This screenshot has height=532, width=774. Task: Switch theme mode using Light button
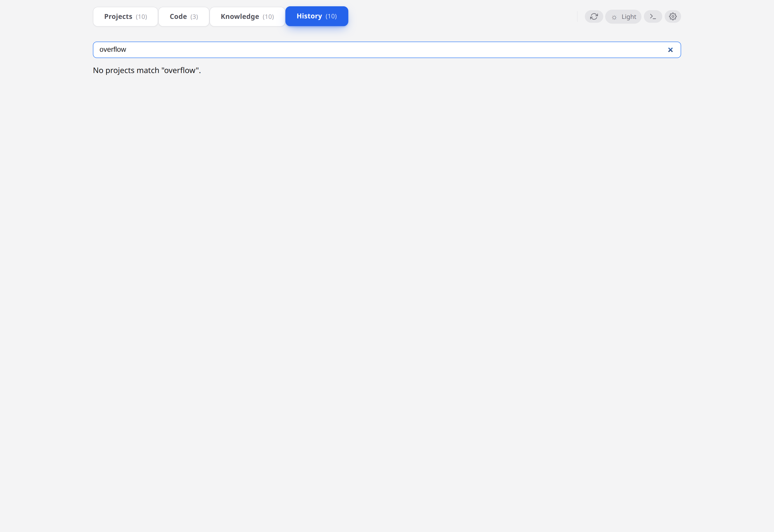623,16
